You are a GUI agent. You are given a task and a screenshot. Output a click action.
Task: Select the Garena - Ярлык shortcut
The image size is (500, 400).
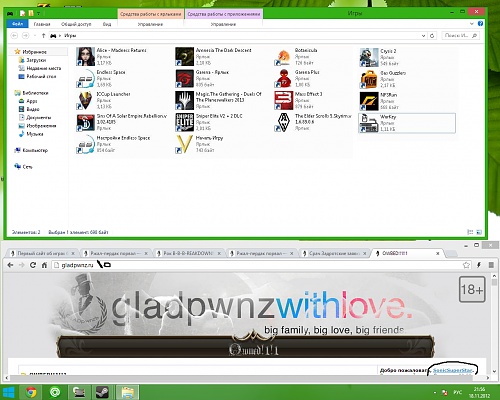[x=202, y=78]
